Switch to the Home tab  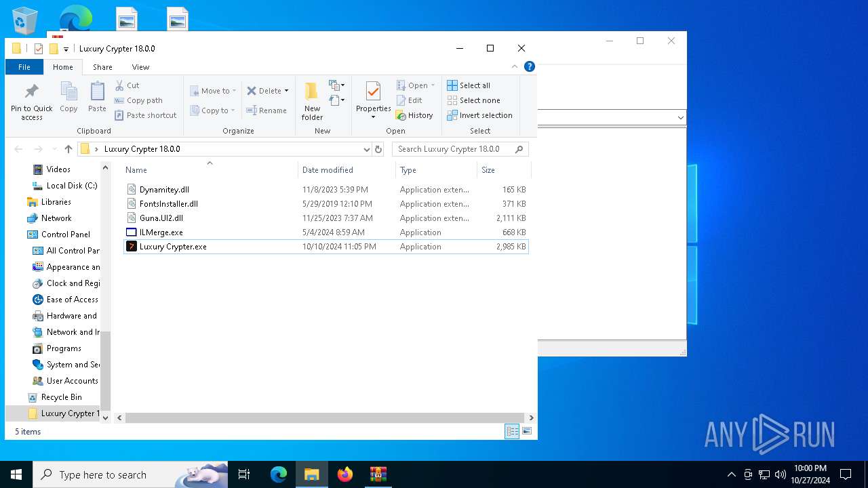click(63, 67)
